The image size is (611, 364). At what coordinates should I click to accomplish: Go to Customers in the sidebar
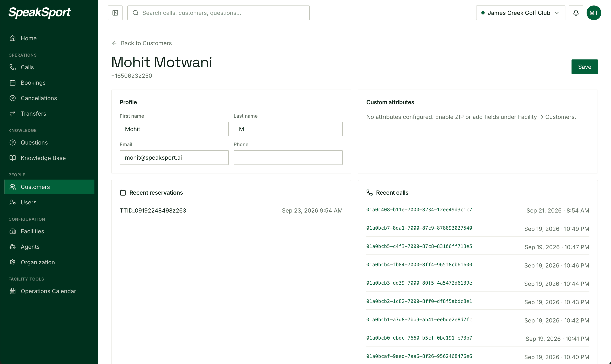pyautogui.click(x=49, y=187)
